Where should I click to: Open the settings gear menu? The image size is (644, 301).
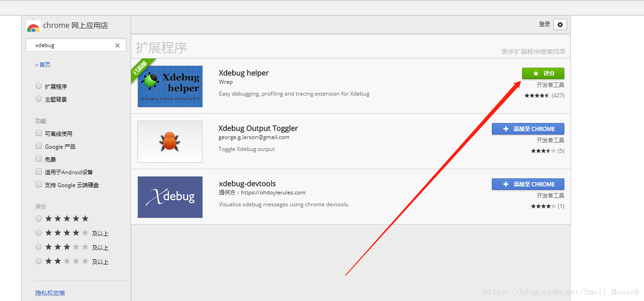point(560,24)
